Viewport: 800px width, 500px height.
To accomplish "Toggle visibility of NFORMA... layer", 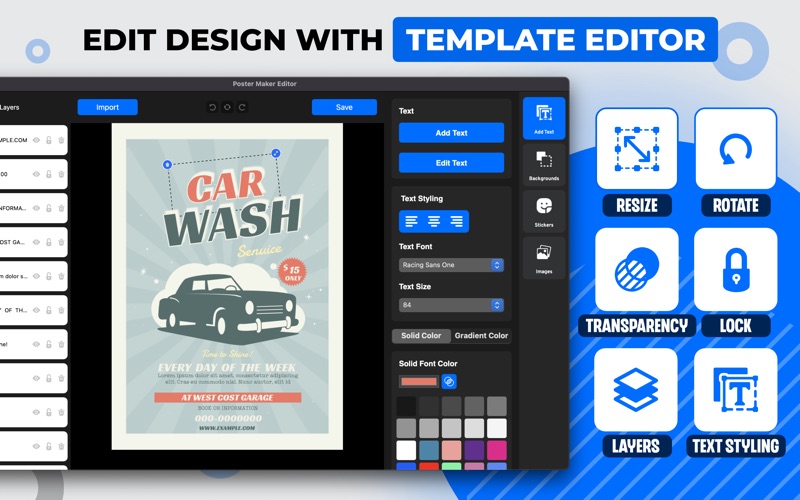I will tap(36, 208).
